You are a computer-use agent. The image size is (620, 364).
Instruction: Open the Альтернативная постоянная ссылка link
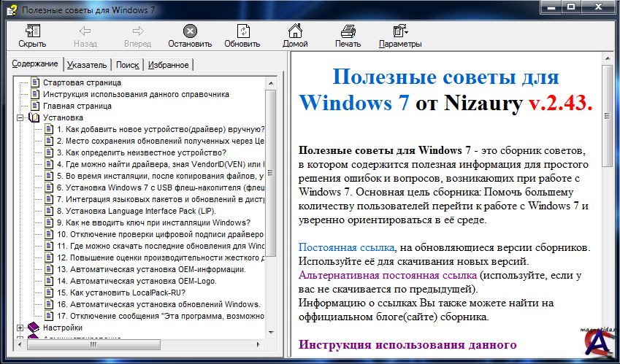(x=387, y=276)
